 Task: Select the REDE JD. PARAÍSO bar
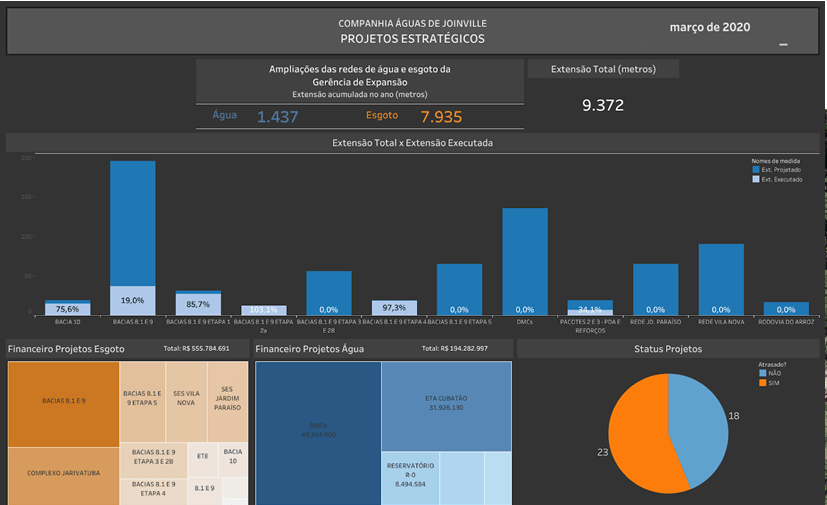[x=655, y=285]
